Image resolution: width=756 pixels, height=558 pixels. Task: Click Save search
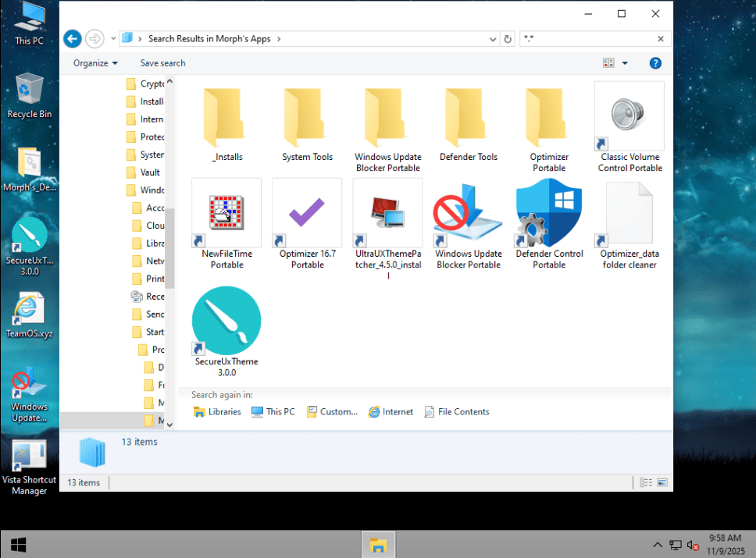163,63
